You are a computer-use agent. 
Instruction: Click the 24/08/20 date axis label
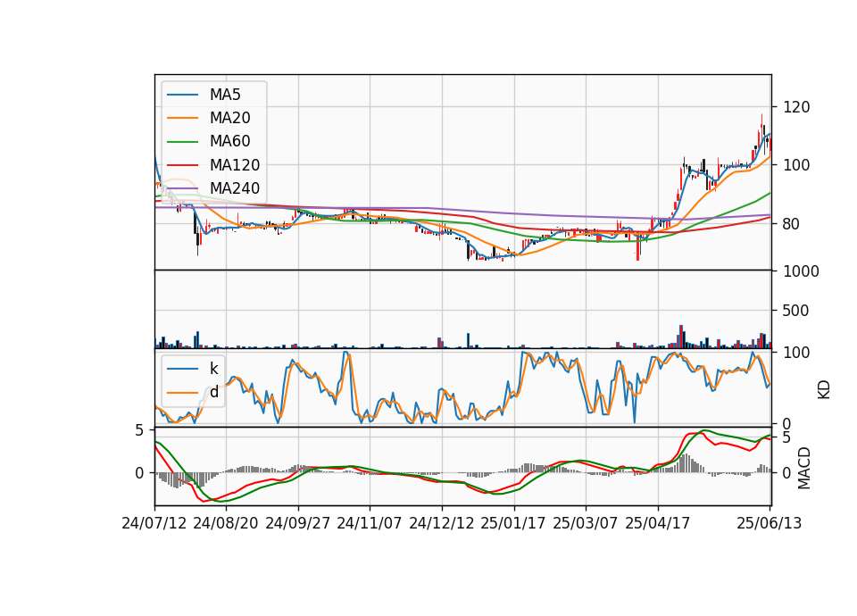click(x=226, y=523)
